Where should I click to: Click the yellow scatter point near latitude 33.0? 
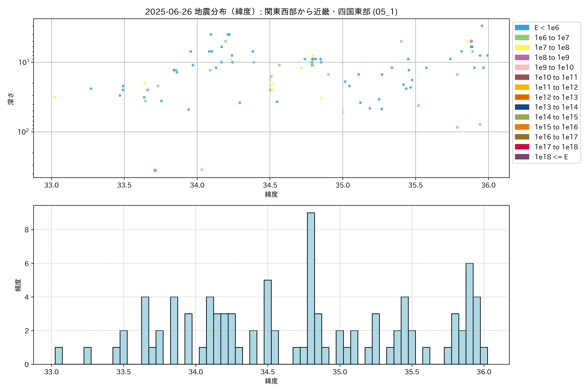pyautogui.click(x=55, y=98)
